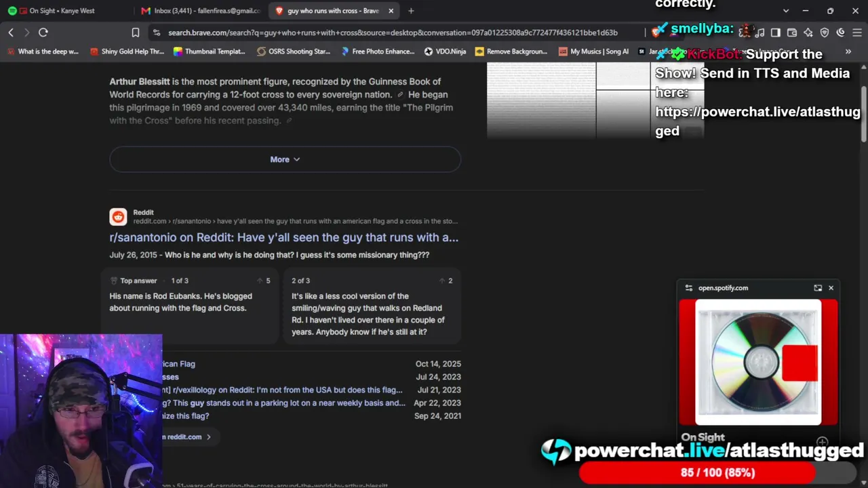Open a new browser tab

pos(411,11)
